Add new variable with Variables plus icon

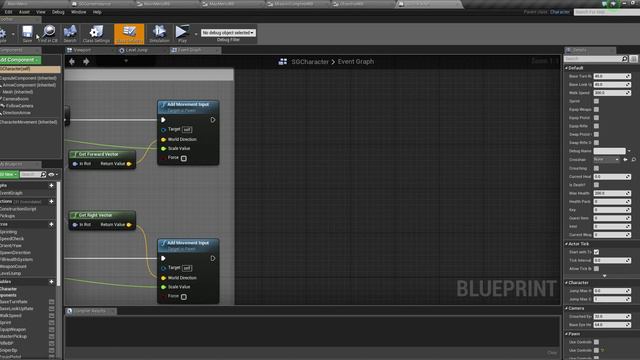51,282
